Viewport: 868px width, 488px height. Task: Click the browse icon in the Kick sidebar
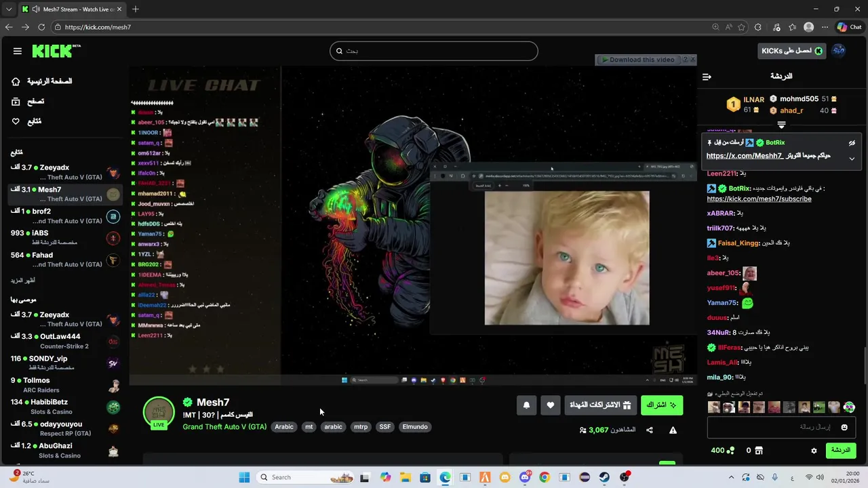pyautogui.click(x=16, y=102)
